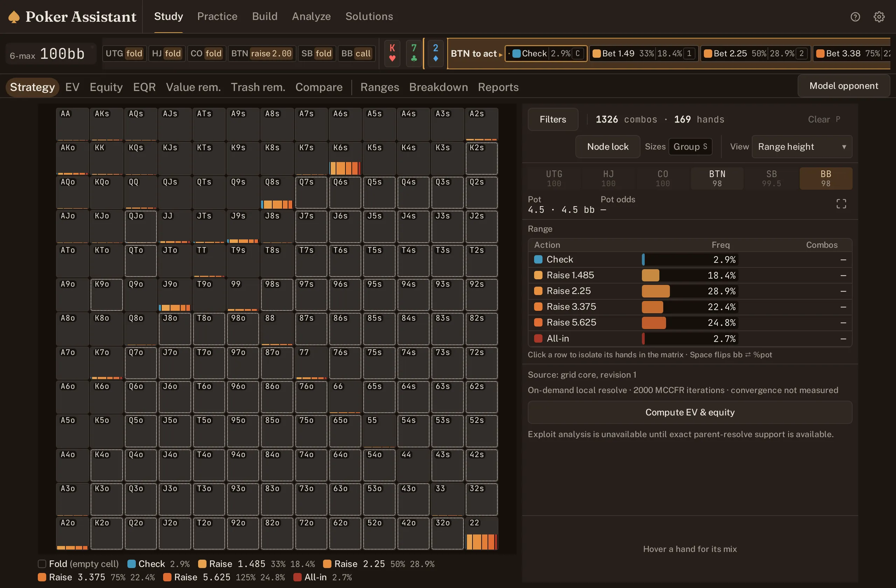Image resolution: width=896 pixels, height=588 pixels.
Task: Click the blue Check swatch in action bar
Action: click(517, 54)
